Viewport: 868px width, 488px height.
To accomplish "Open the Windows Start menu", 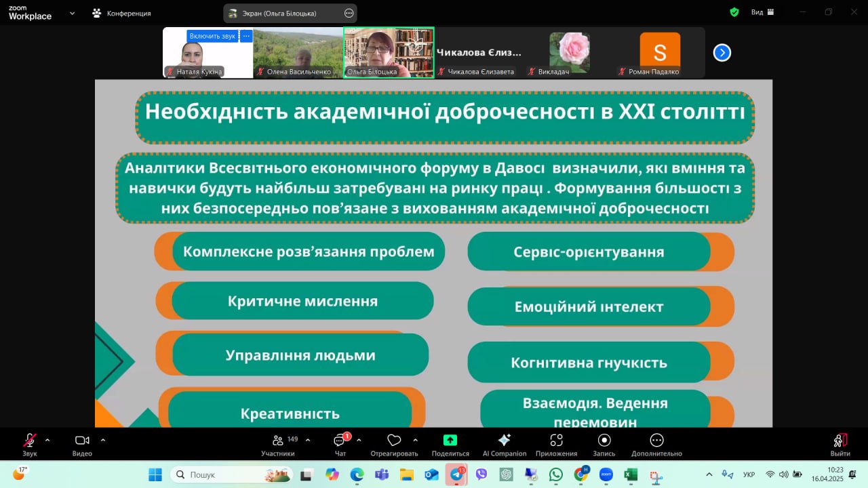I will point(155,474).
